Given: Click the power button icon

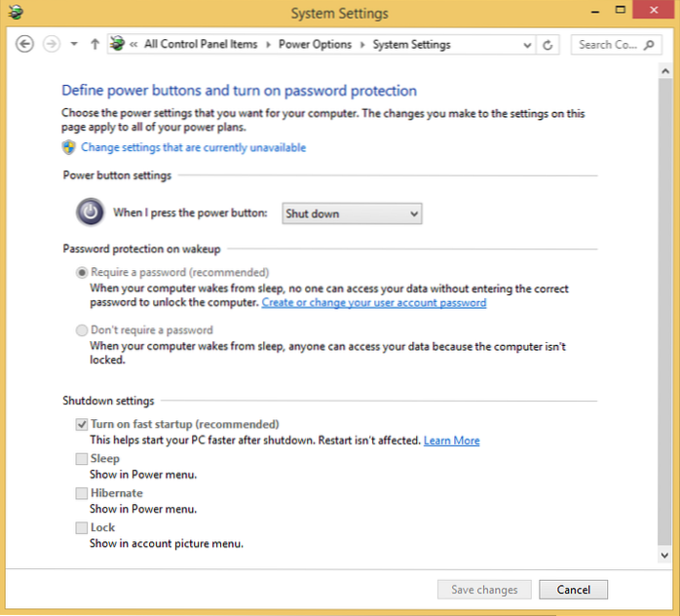Looking at the screenshot, I should (x=90, y=212).
